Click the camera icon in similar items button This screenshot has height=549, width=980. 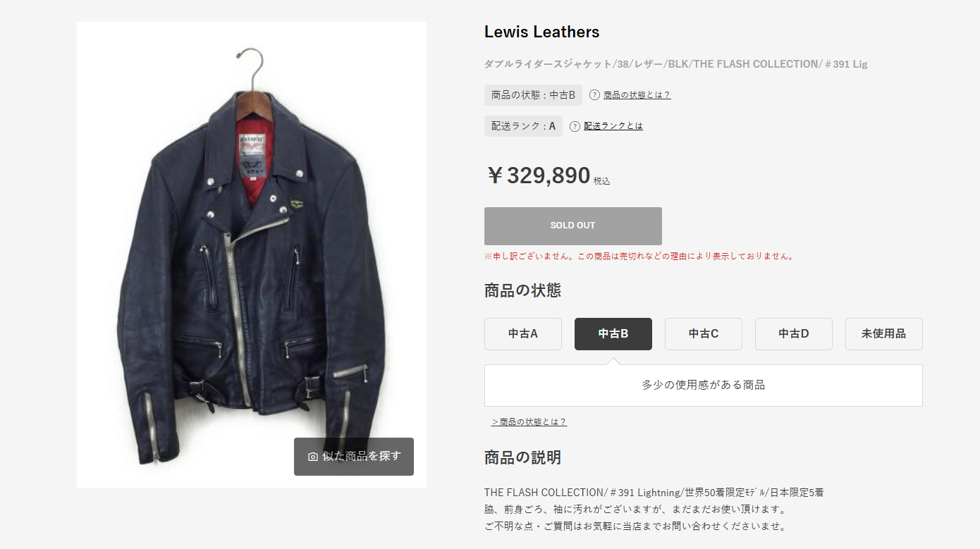click(313, 457)
